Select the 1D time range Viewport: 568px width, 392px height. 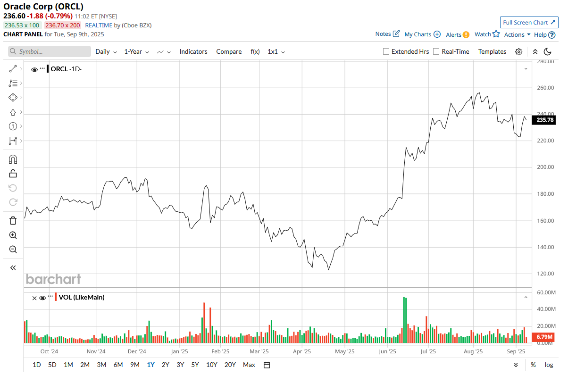36,365
